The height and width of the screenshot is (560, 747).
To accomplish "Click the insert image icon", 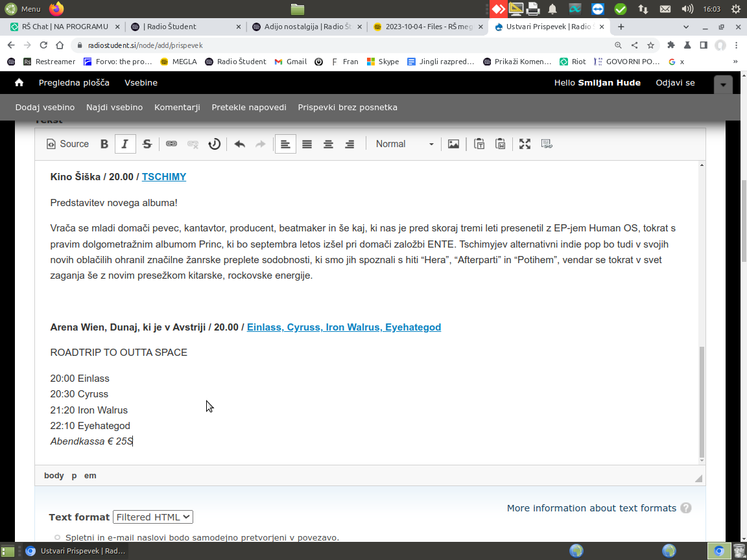I will 453,144.
